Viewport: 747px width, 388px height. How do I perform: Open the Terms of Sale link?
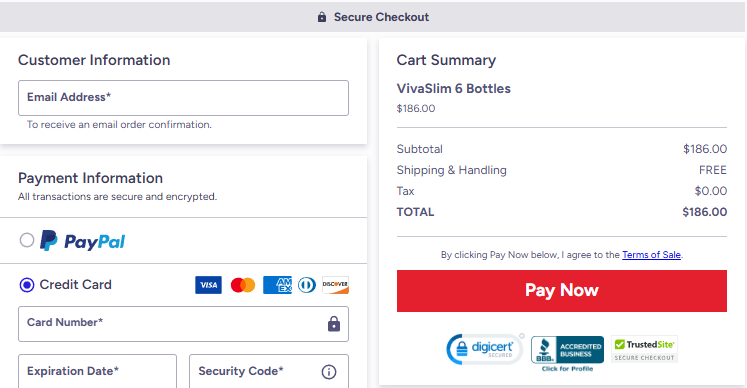click(651, 255)
